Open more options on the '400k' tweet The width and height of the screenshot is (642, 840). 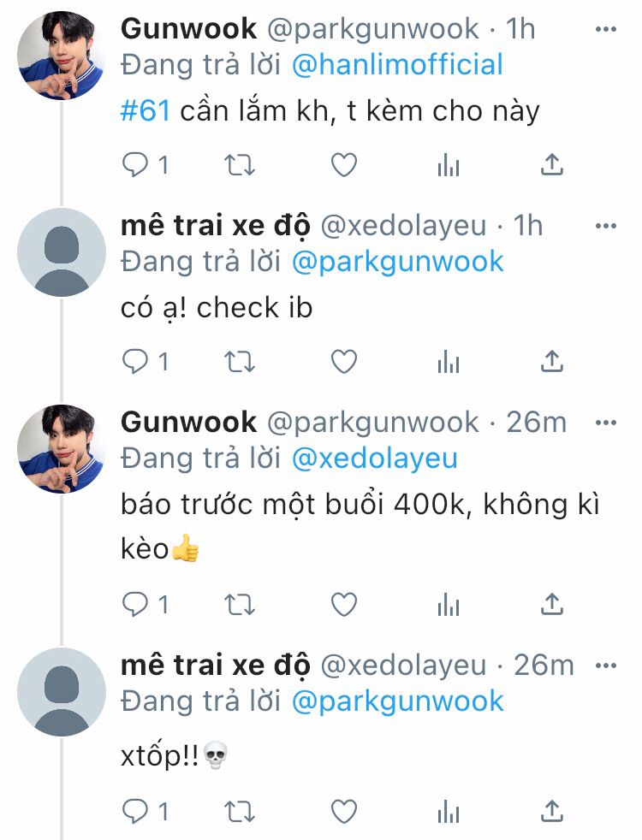tap(605, 423)
